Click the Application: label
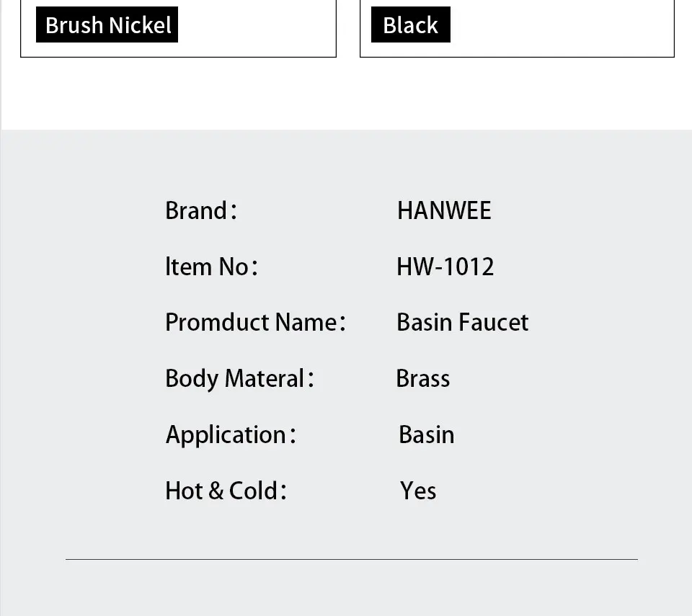 pos(231,434)
